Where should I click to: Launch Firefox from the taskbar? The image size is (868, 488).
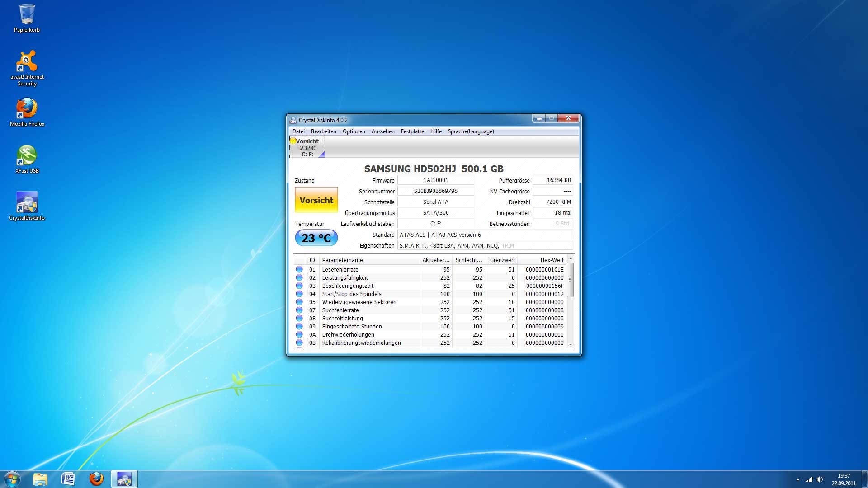96,479
